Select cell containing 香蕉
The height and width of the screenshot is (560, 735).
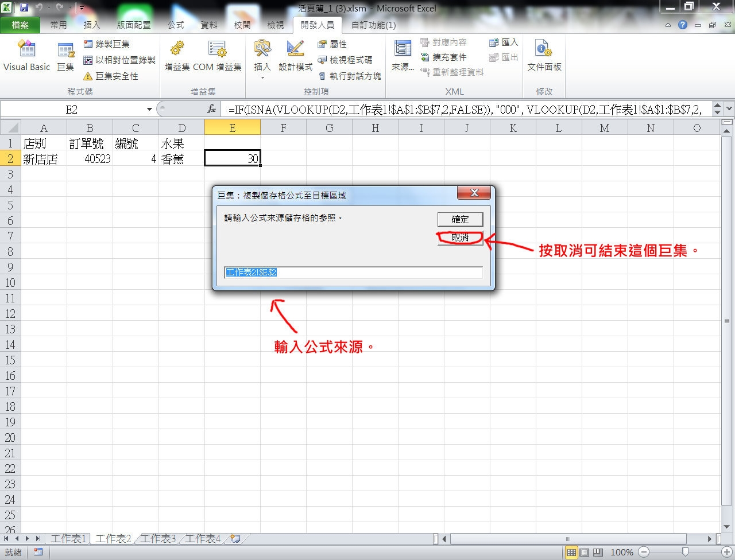tap(181, 159)
